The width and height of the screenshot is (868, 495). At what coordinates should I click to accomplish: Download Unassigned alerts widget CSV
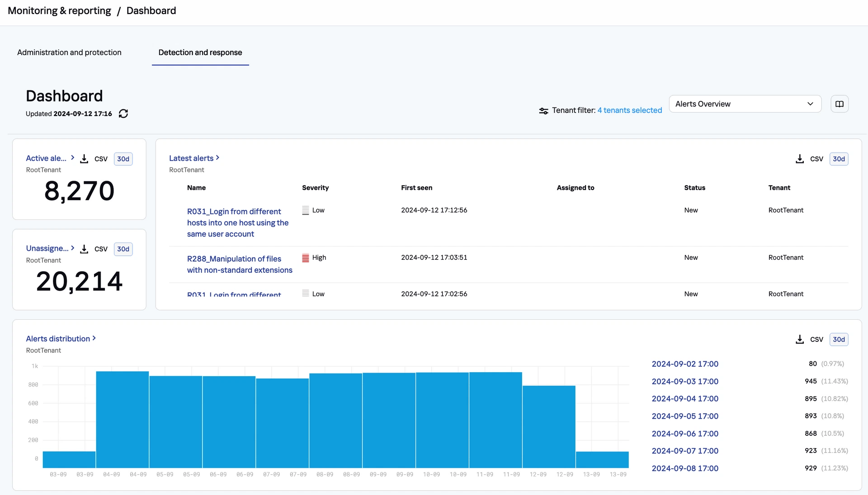point(84,249)
